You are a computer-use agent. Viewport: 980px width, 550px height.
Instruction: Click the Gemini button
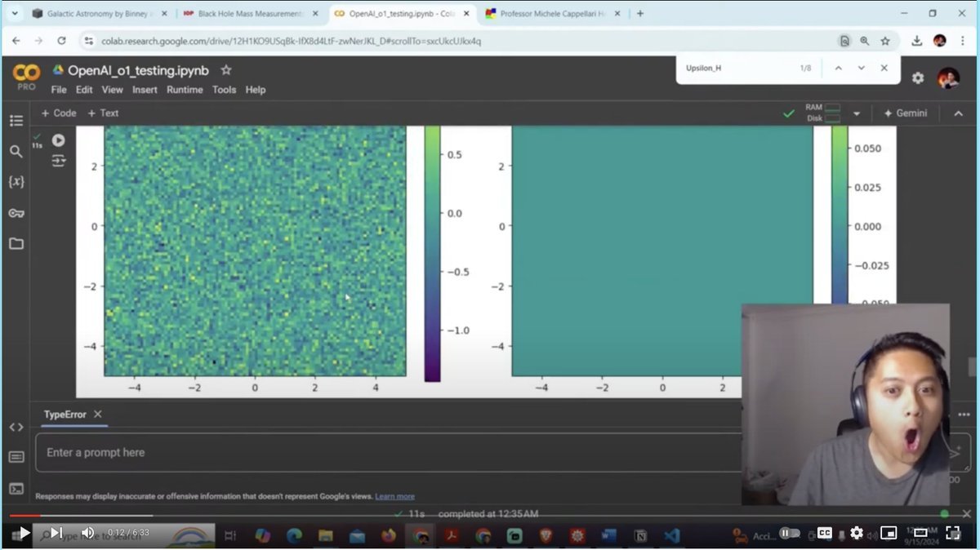(x=905, y=113)
